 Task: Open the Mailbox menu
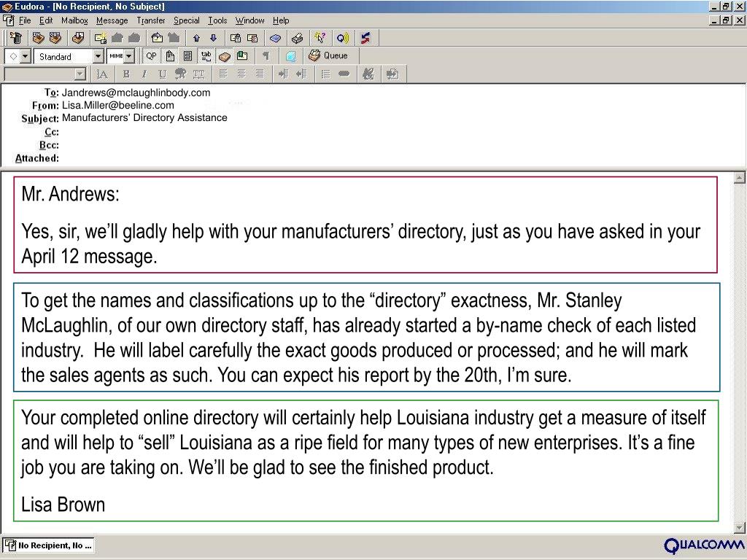click(x=74, y=20)
